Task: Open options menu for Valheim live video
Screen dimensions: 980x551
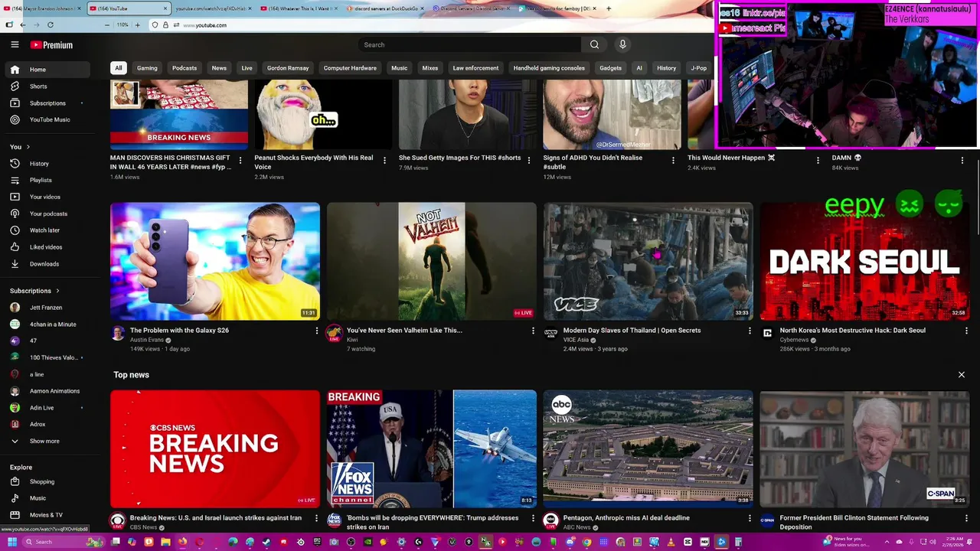Action: point(534,331)
